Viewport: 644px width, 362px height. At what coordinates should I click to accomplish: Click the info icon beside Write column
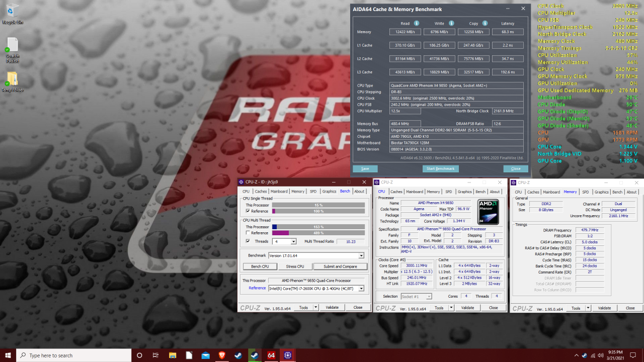pos(451,23)
